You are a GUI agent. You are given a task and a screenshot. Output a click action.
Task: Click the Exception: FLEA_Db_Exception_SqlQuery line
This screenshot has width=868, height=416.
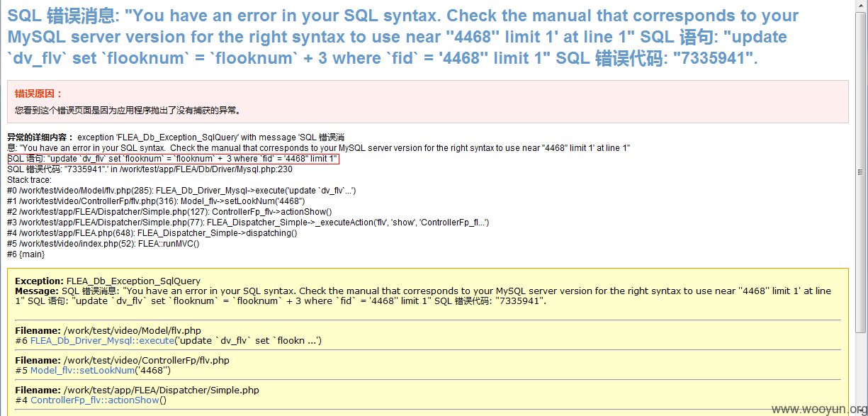pyautogui.click(x=108, y=281)
